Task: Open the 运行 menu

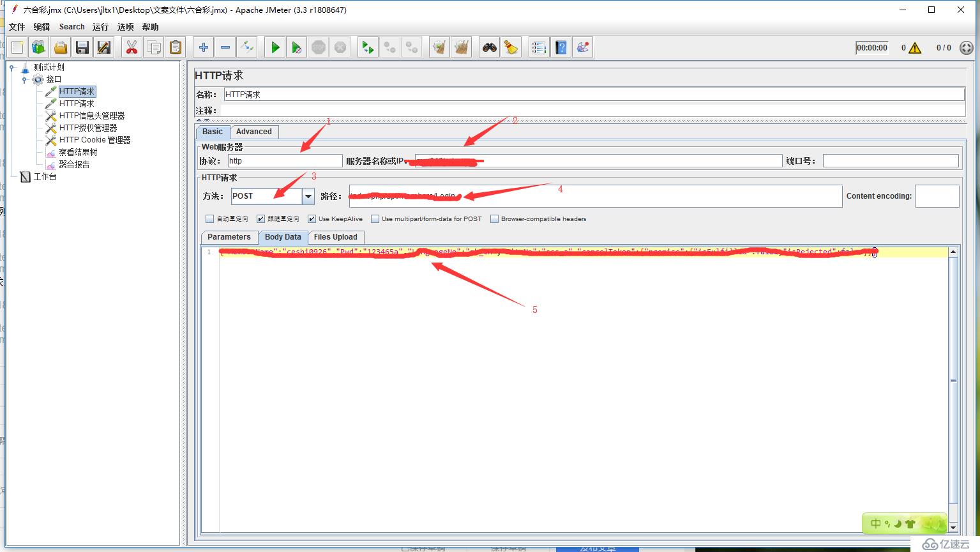Action: point(100,27)
